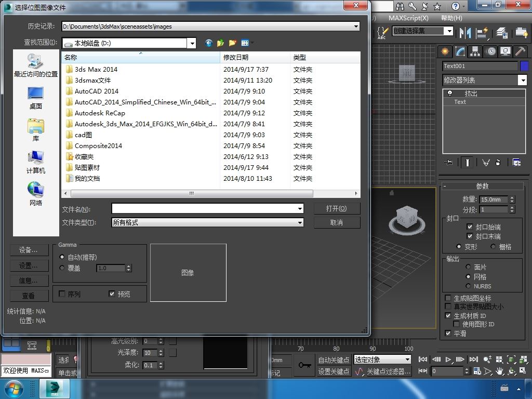Screen dimensions: 532x399
Task: Click the 打开(O) button
Action: click(x=337, y=208)
